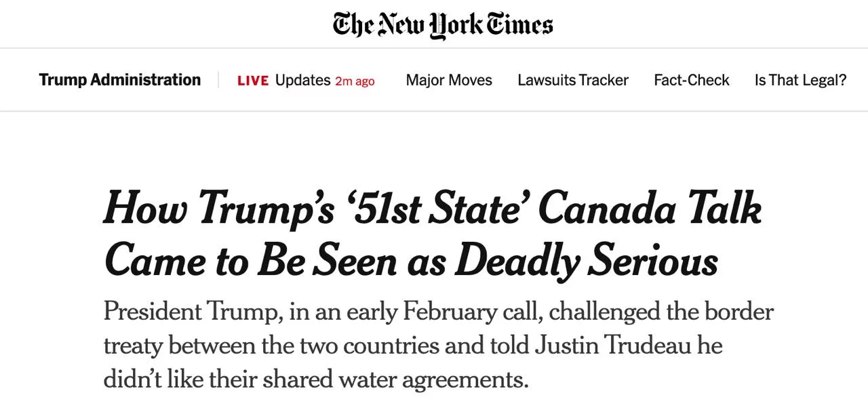Open the 'Is That Legal?' nav item
868x418 pixels.
pos(800,80)
